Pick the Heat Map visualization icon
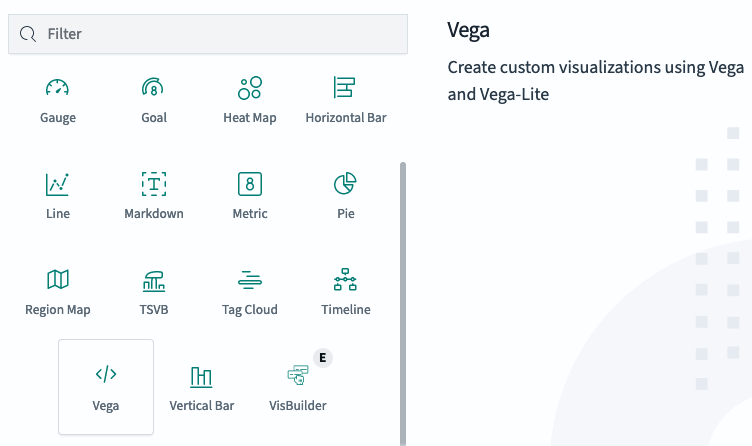Viewport: 752px width, 446px height. pos(250,88)
